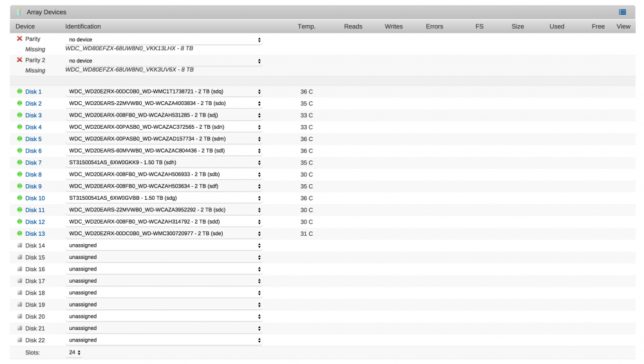Viewport: 644px width, 364px height.
Task: Open Disk 1 device selection dropdown
Action: (x=164, y=91)
